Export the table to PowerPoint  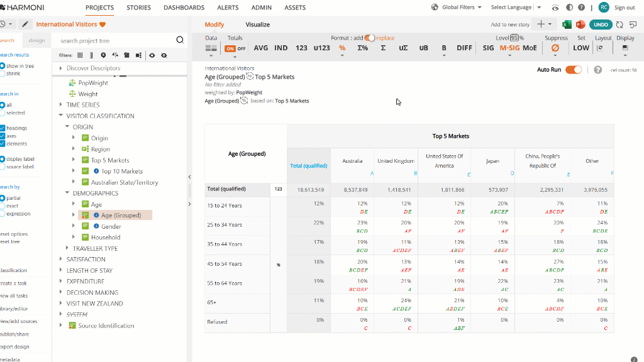[580, 25]
